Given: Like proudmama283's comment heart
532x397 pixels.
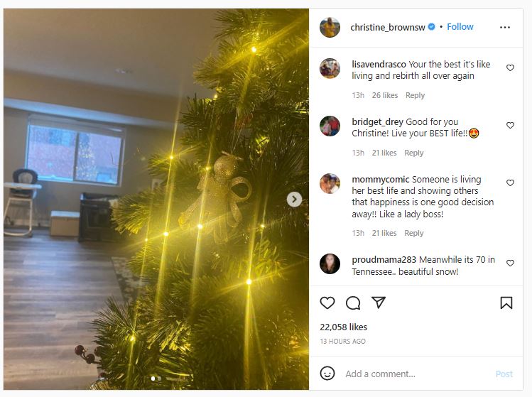Looking at the screenshot, I should point(510,263).
